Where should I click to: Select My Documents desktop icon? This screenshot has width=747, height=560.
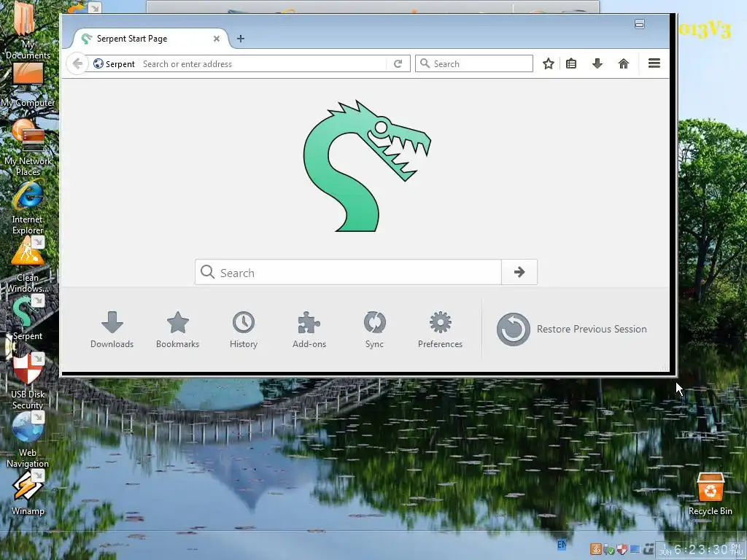(27, 31)
